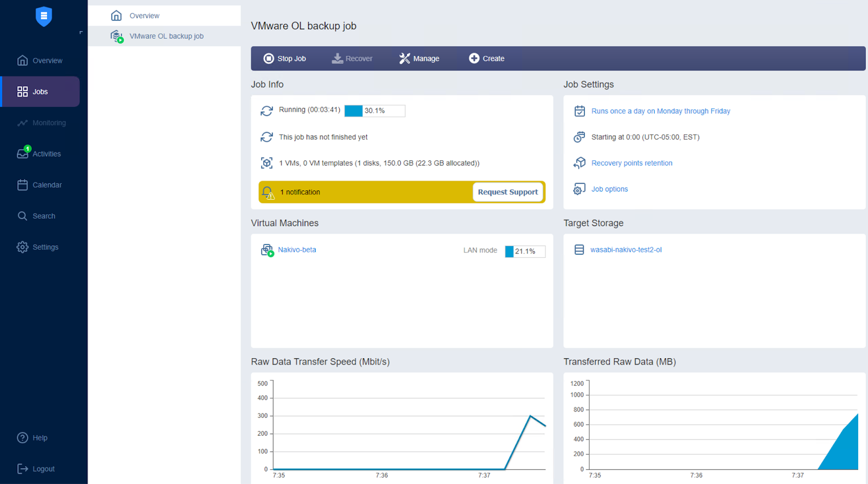Click the running job icon in jobs tree
This screenshot has width=868, height=484.
[117, 36]
